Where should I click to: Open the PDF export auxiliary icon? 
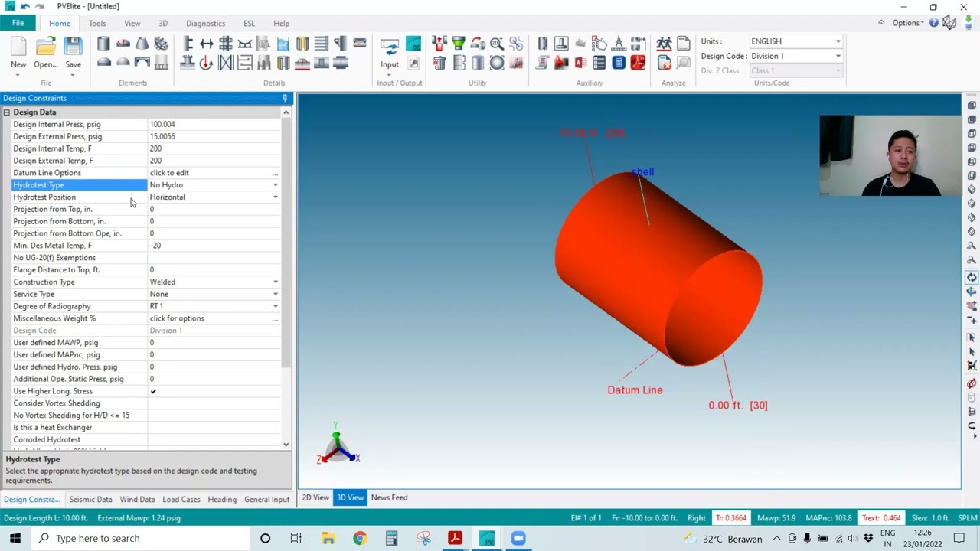pyautogui.click(x=638, y=63)
